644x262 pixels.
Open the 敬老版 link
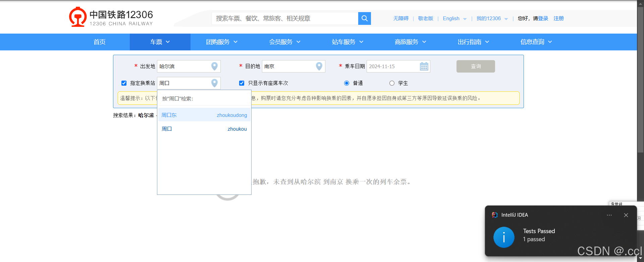(x=426, y=18)
